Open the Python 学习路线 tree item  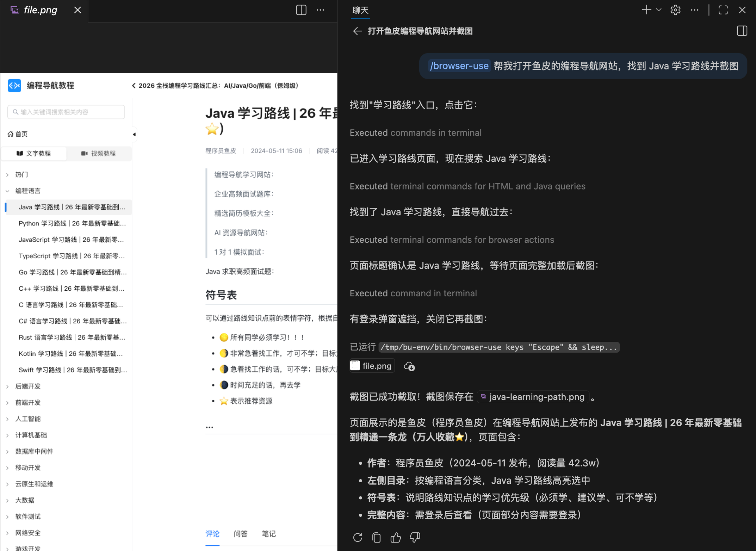pos(72,223)
